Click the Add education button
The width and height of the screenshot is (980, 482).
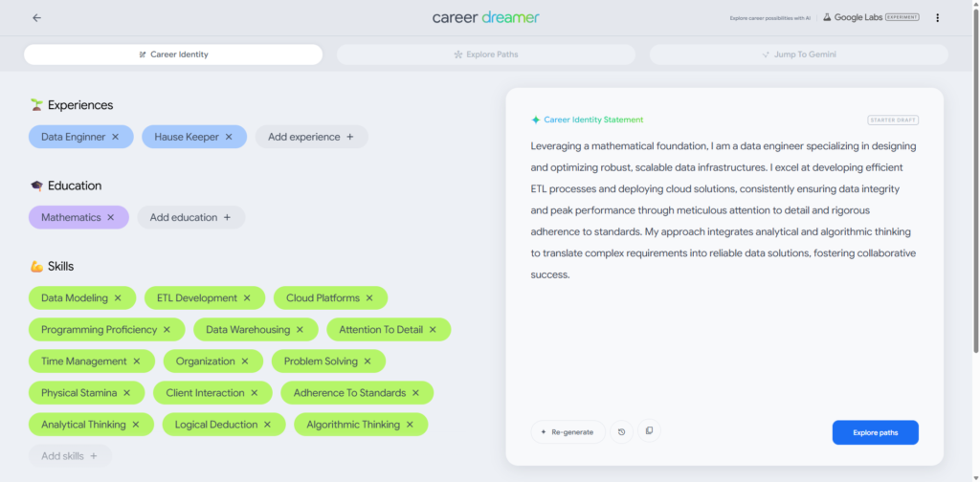[x=191, y=217]
